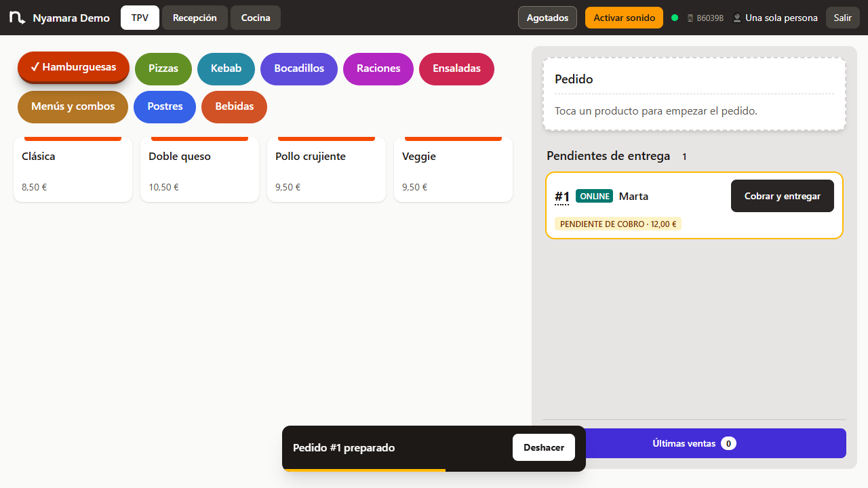
Task: Click the Nyamara logo icon
Action: 18,18
